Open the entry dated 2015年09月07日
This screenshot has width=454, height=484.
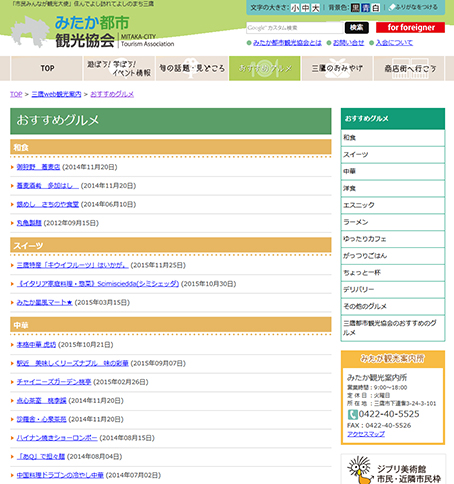73,363
